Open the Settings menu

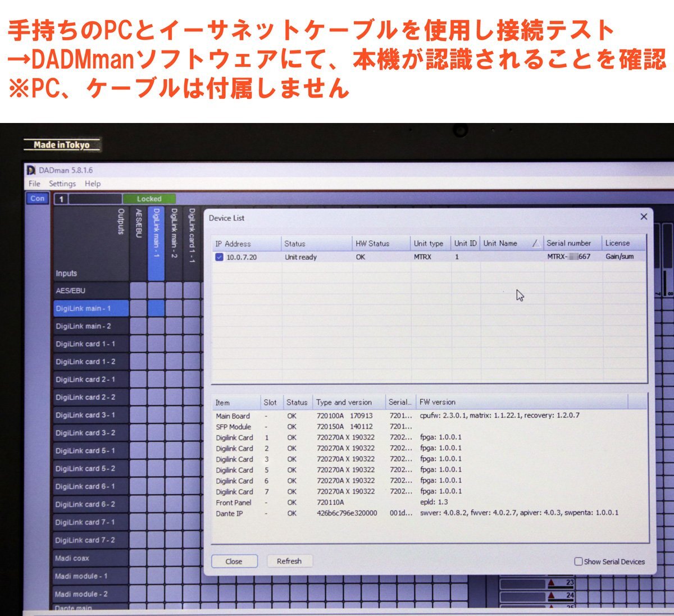62,184
